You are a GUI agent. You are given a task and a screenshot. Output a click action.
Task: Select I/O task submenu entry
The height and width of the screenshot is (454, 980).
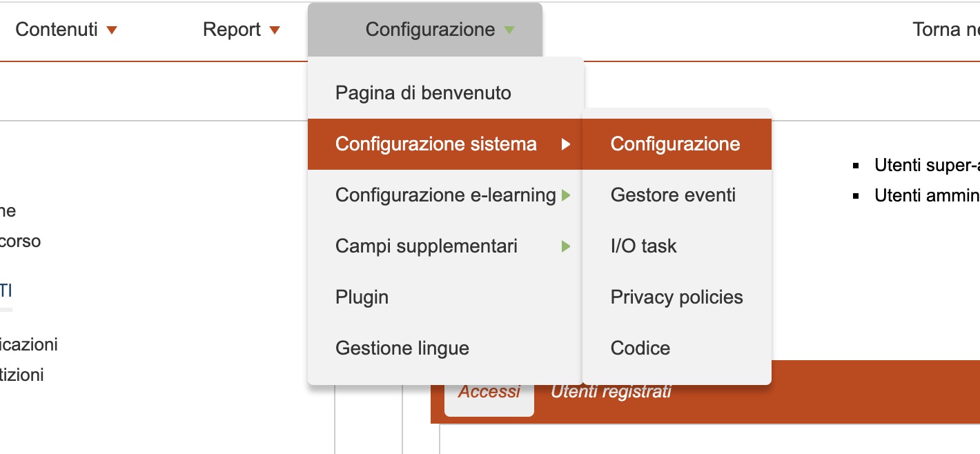coord(643,246)
